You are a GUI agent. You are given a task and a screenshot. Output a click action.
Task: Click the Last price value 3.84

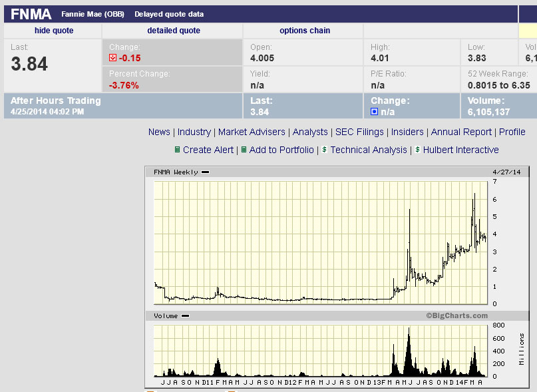(29, 64)
